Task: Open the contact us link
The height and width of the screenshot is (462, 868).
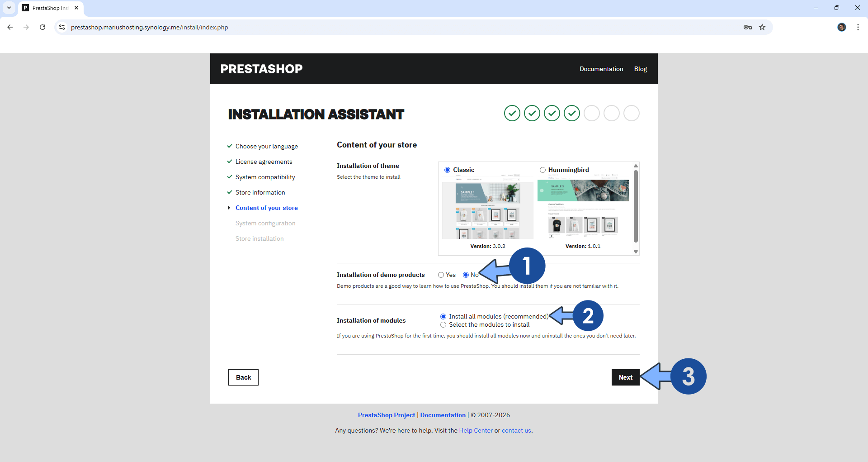Action: [516, 430]
